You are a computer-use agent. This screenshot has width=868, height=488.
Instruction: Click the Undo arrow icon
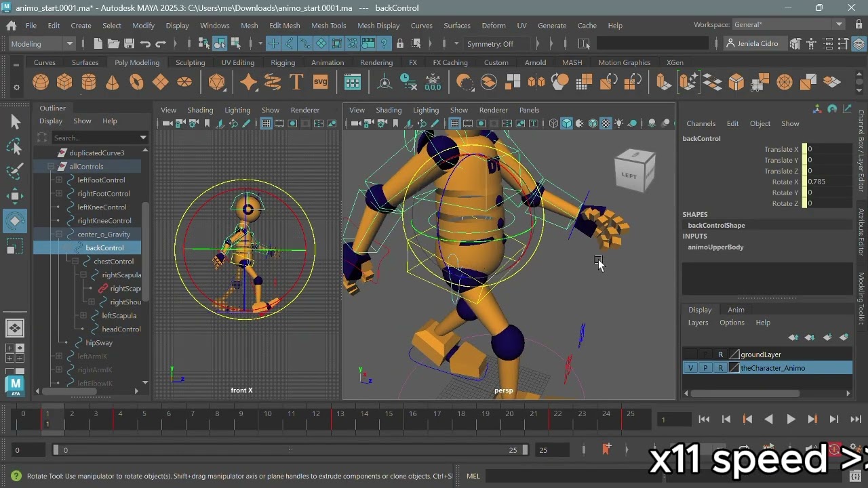click(x=145, y=44)
